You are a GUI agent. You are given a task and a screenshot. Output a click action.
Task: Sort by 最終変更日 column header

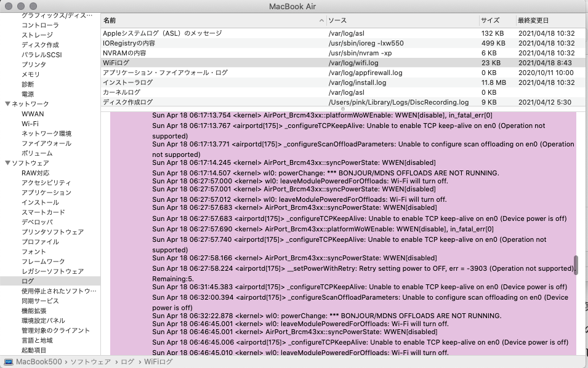533,21
